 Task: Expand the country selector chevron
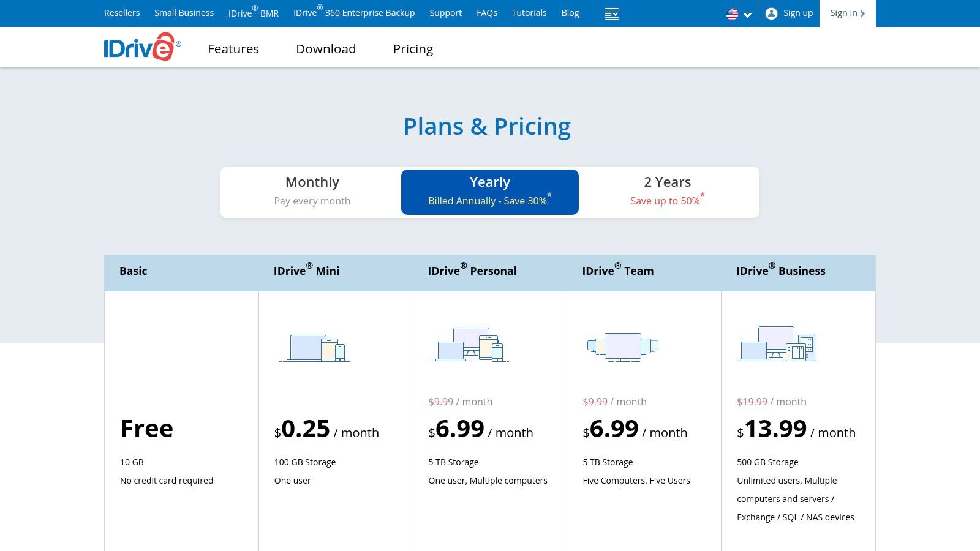tap(747, 15)
